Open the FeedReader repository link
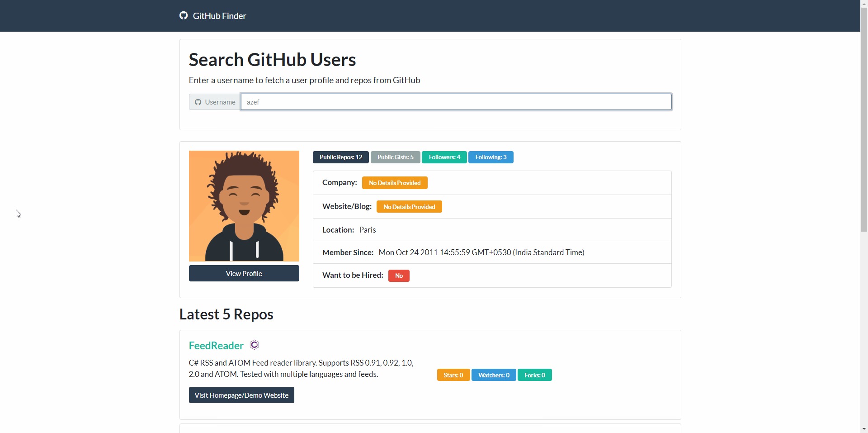 coord(216,346)
